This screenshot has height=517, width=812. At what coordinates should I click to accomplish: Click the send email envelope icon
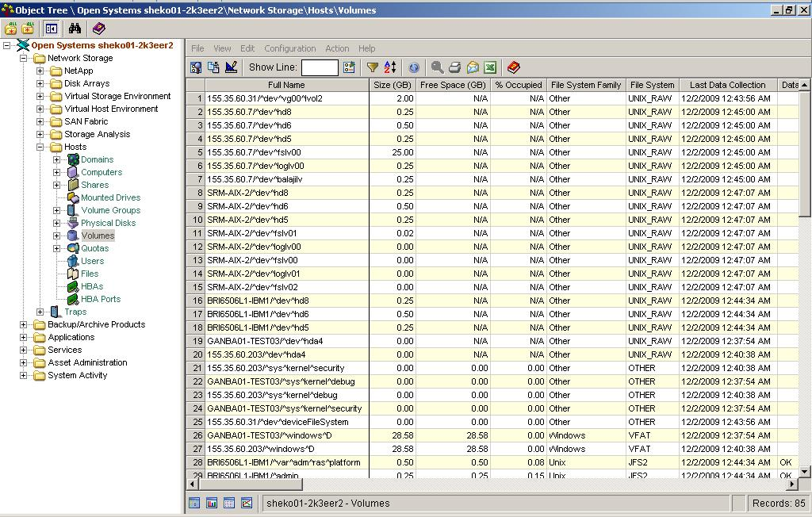(473, 68)
